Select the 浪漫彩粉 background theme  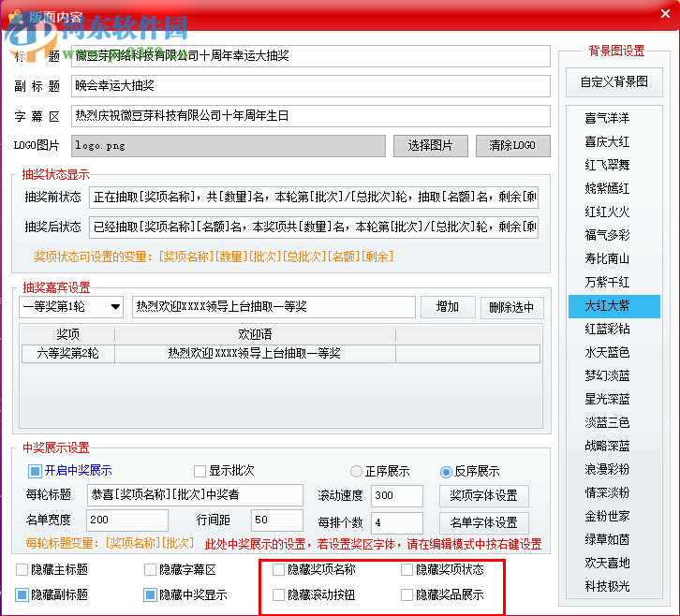click(614, 469)
